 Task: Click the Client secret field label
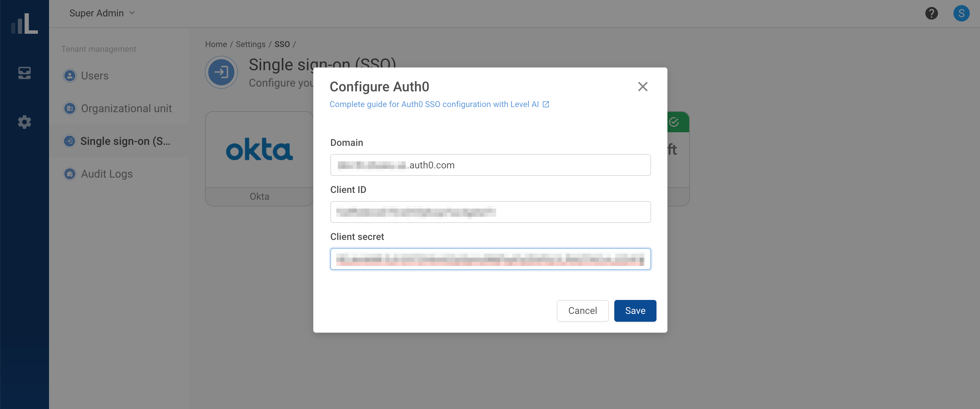pos(357,237)
